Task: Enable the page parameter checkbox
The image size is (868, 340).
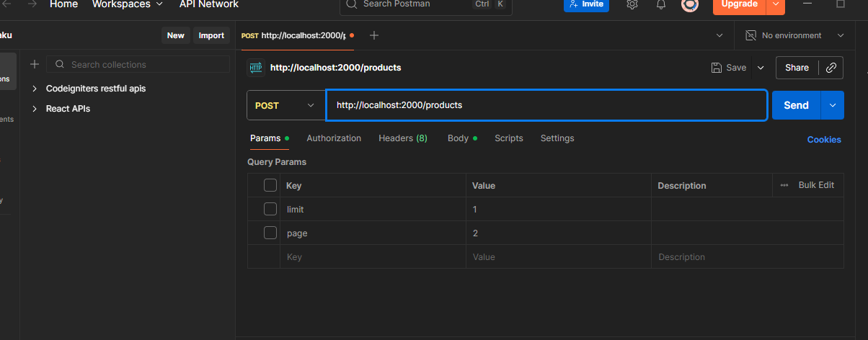Action: pyautogui.click(x=270, y=233)
